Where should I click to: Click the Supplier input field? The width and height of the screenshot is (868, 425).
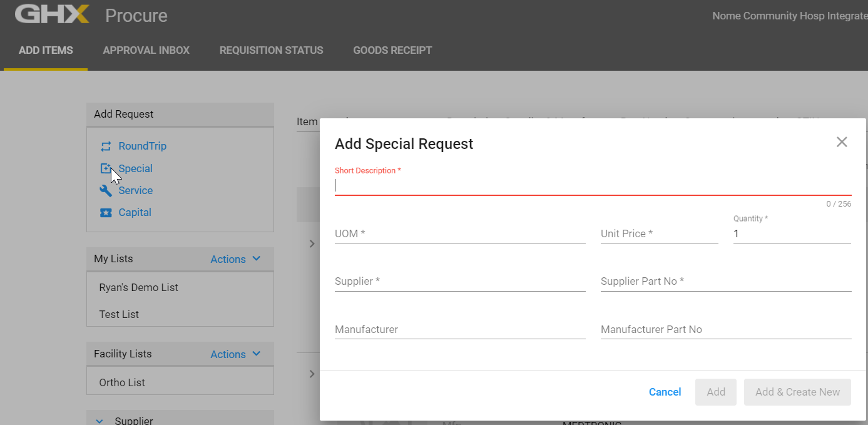[x=460, y=282]
